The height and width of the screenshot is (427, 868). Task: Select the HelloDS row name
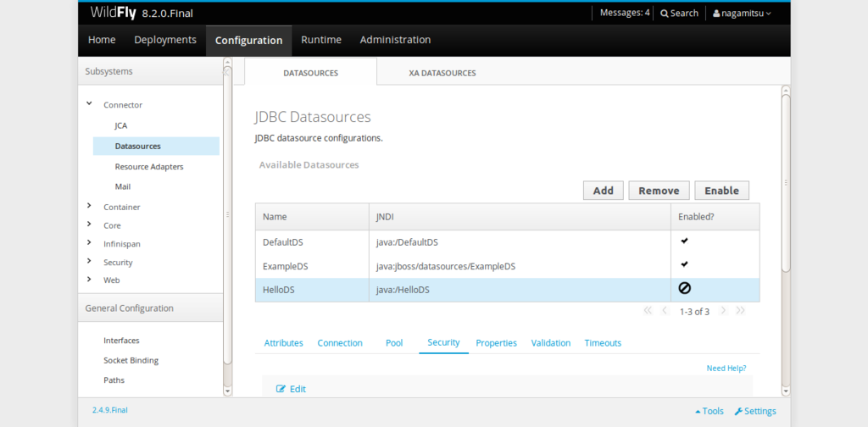(278, 289)
